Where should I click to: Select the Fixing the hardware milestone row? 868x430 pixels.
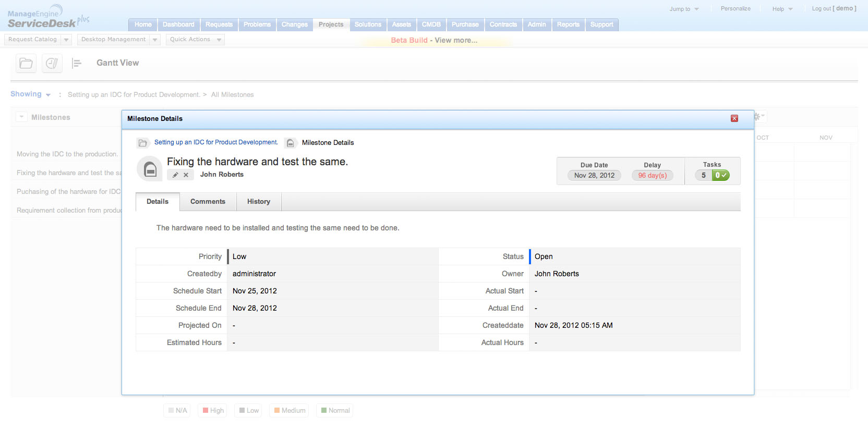coord(69,173)
